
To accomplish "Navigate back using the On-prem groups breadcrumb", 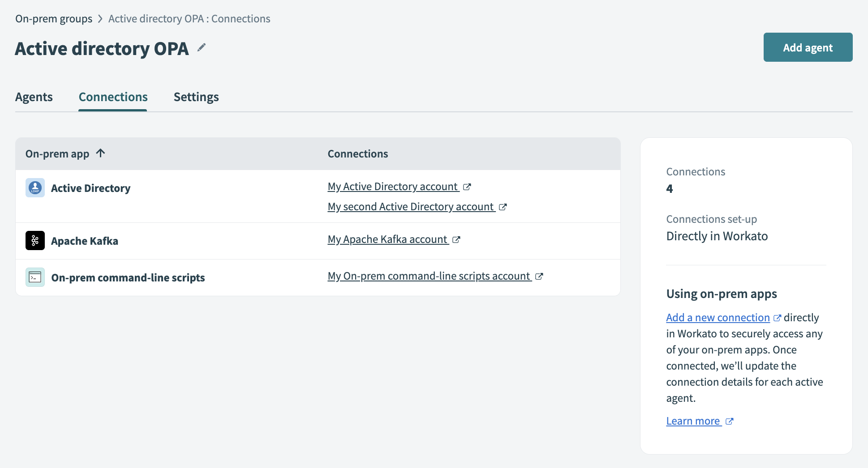I will coord(53,18).
